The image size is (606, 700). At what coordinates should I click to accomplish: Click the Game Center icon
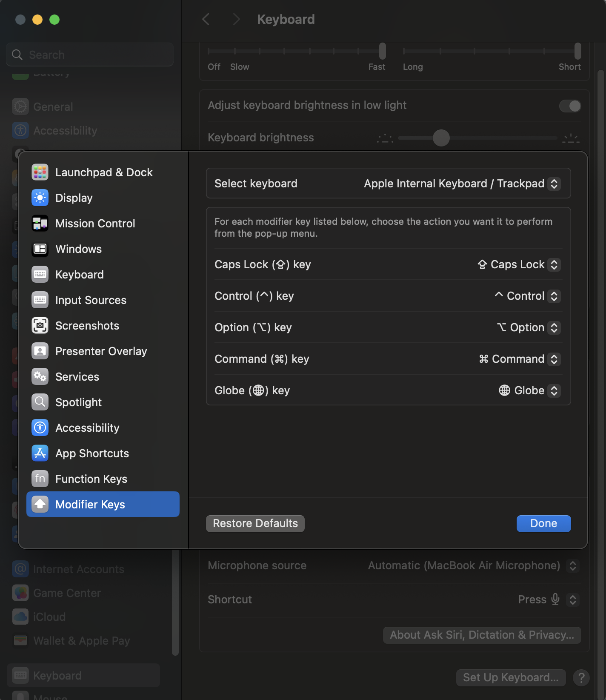point(20,593)
